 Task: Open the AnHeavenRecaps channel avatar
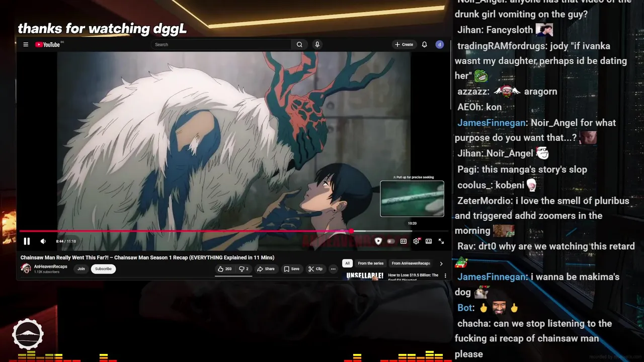(x=26, y=268)
